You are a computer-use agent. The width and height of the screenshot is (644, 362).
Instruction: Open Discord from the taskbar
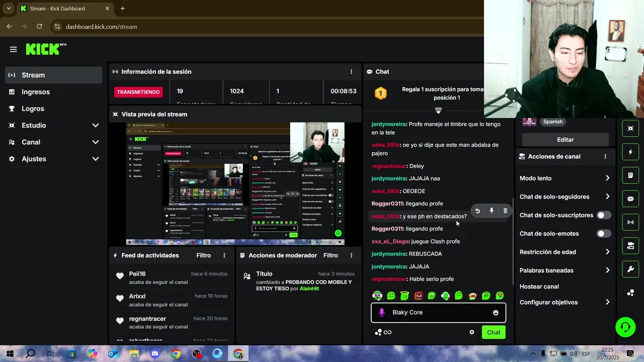tap(155, 354)
